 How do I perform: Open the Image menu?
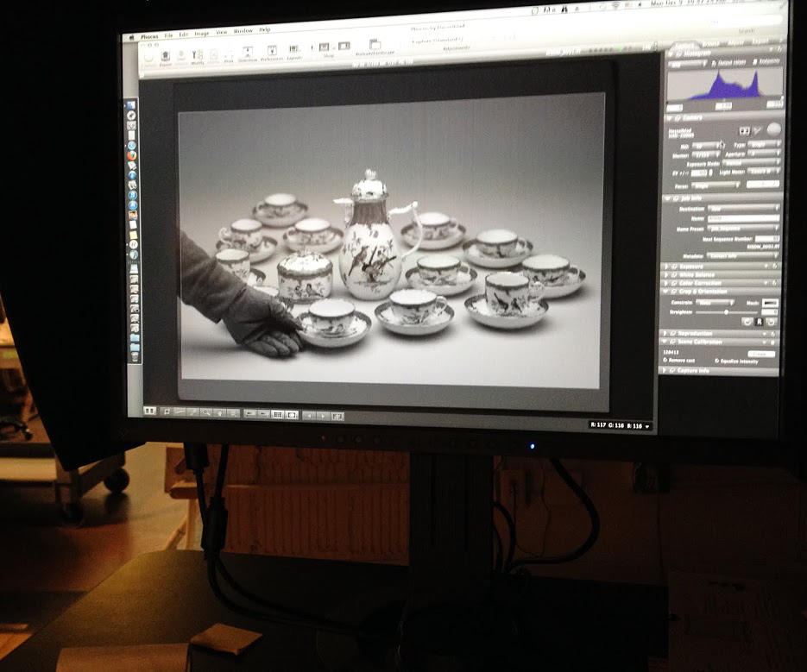[x=202, y=34]
